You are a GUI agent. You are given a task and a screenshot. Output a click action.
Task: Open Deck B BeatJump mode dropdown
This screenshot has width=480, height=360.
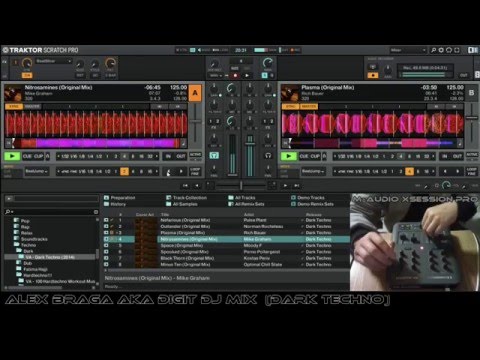(x=313, y=171)
